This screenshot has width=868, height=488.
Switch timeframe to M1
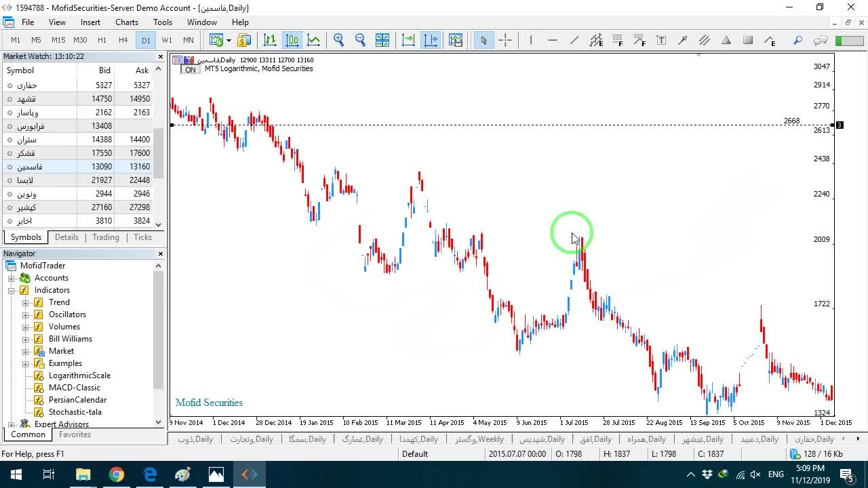[16, 40]
